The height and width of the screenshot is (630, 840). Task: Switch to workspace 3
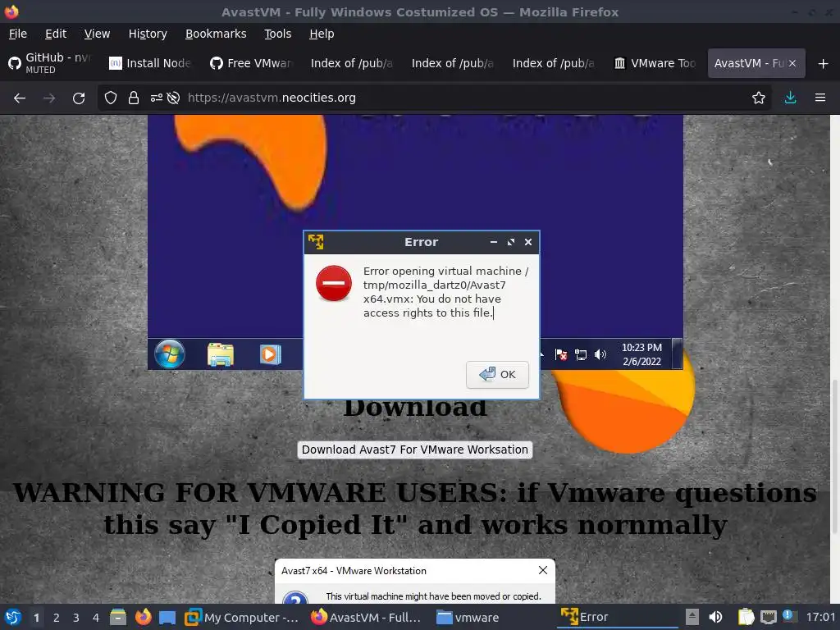76,618
